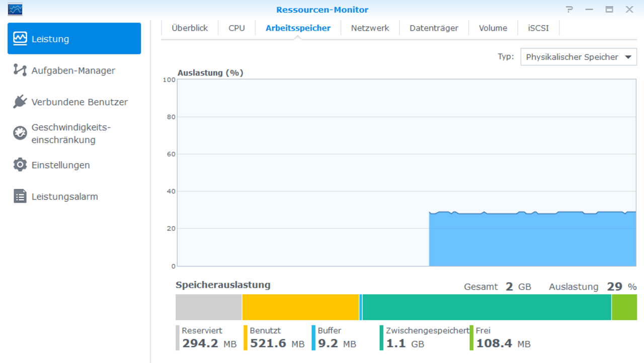The width and height of the screenshot is (644, 363).
Task: Click the yellow Benutzt segment in memory bar
Action: (300, 307)
